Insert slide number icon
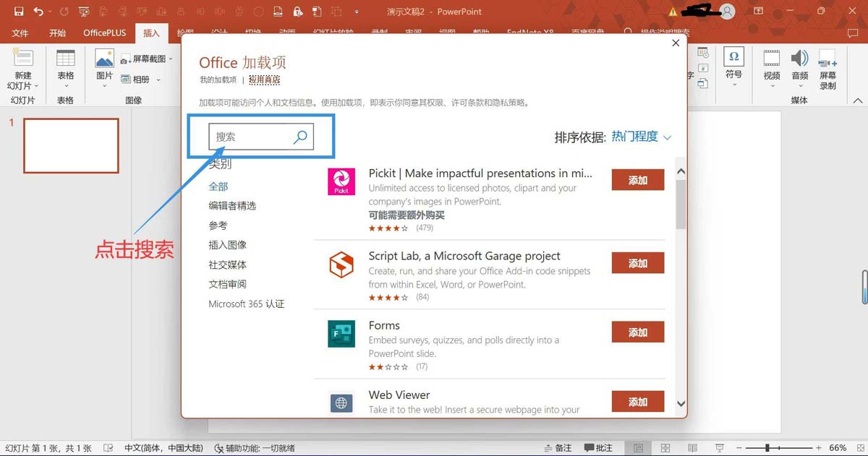Screen dimensions: 868x456 702,69
